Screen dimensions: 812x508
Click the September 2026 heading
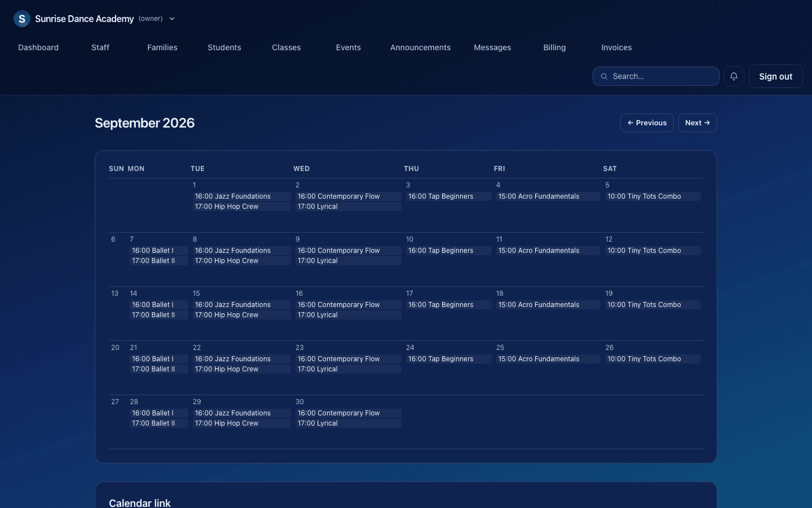point(144,123)
